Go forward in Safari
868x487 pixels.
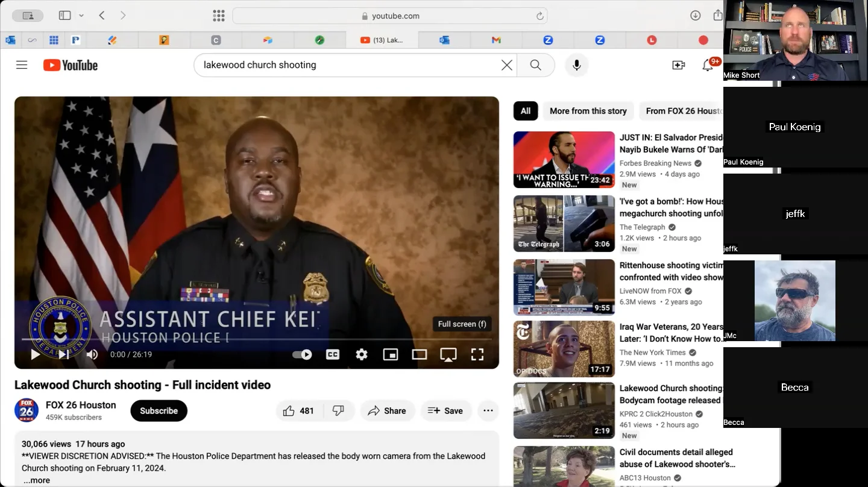pyautogui.click(x=123, y=16)
